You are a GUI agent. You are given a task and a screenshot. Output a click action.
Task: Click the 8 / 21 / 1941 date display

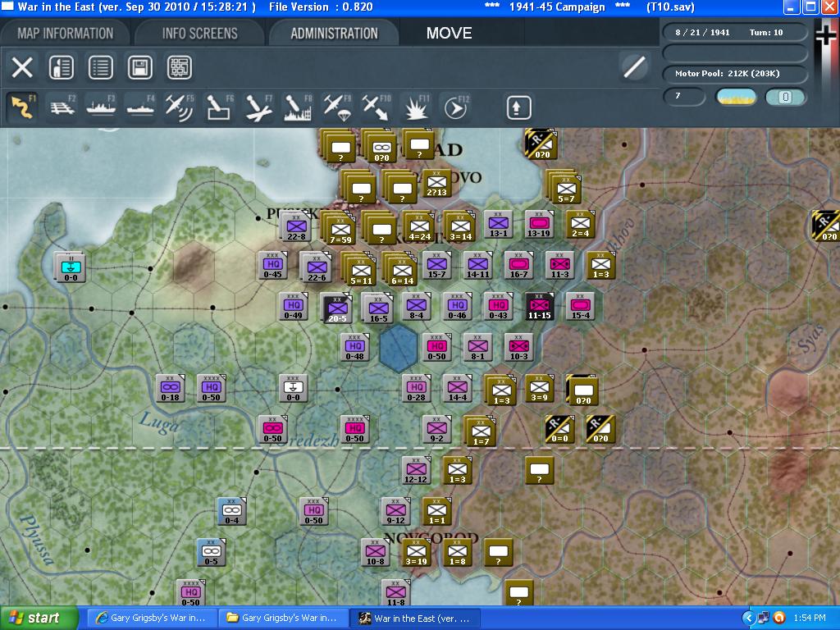(x=702, y=32)
